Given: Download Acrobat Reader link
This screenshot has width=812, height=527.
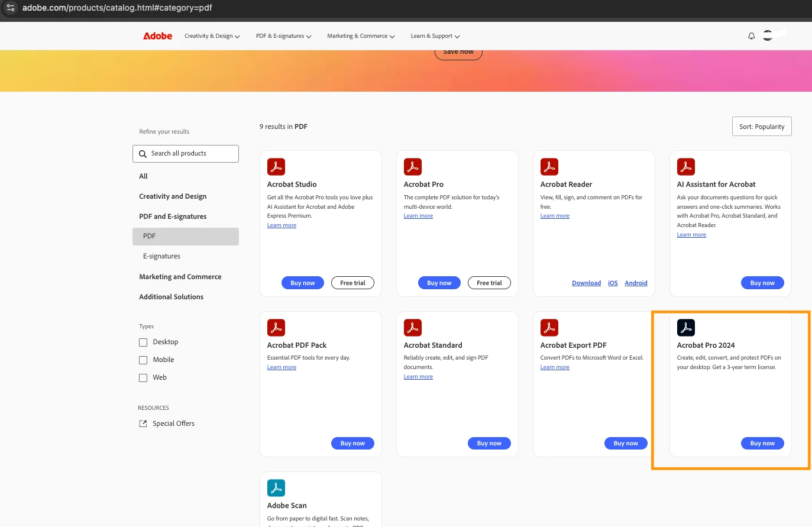Looking at the screenshot, I should coord(586,283).
